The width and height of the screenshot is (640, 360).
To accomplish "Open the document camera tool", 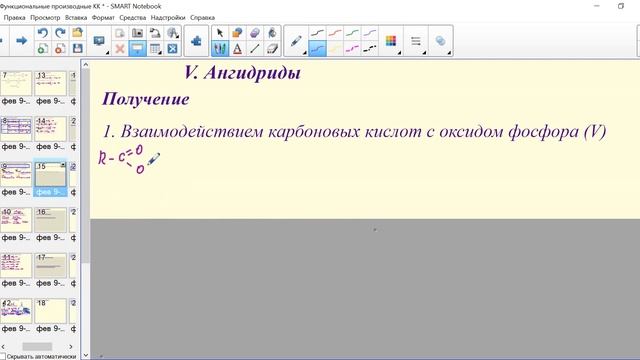I will tap(155, 33).
